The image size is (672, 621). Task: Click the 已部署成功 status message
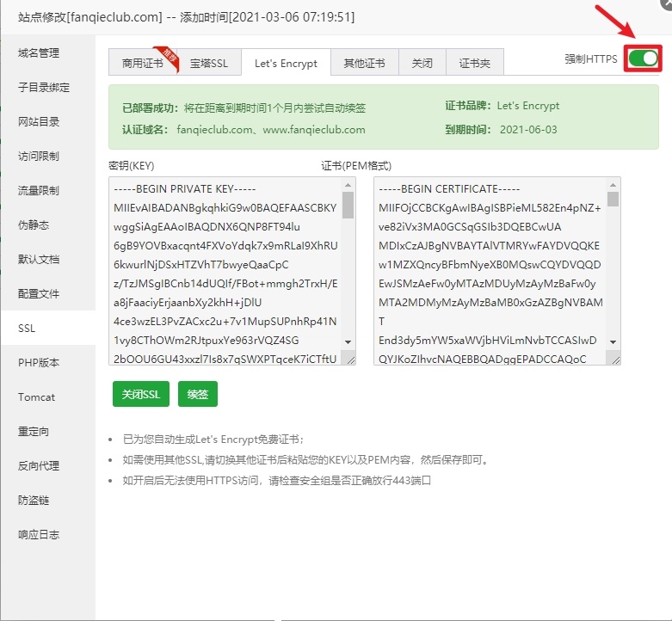tap(244, 108)
